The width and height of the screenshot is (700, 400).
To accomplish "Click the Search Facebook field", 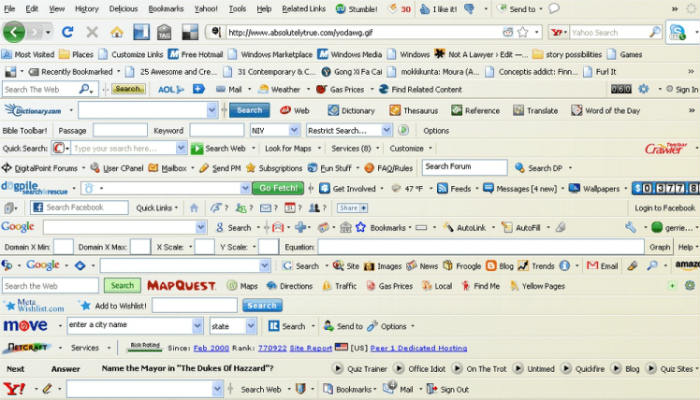I will [79, 208].
